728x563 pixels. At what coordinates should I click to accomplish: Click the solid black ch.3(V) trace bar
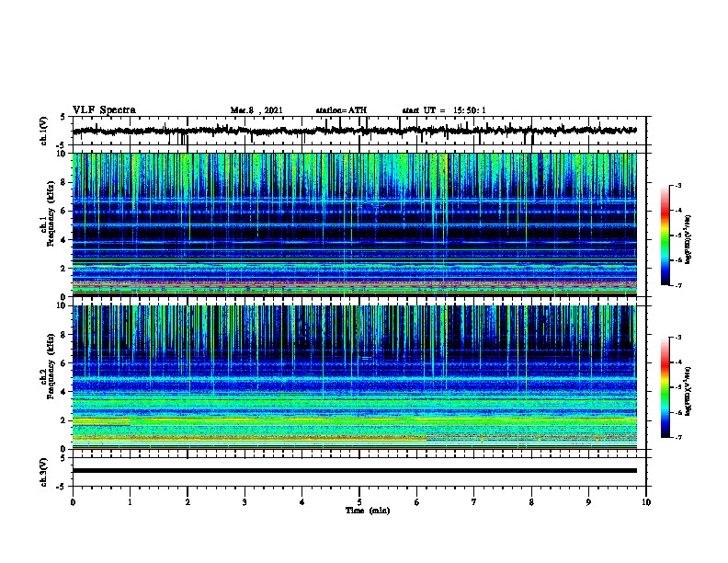[x=355, y=471]
